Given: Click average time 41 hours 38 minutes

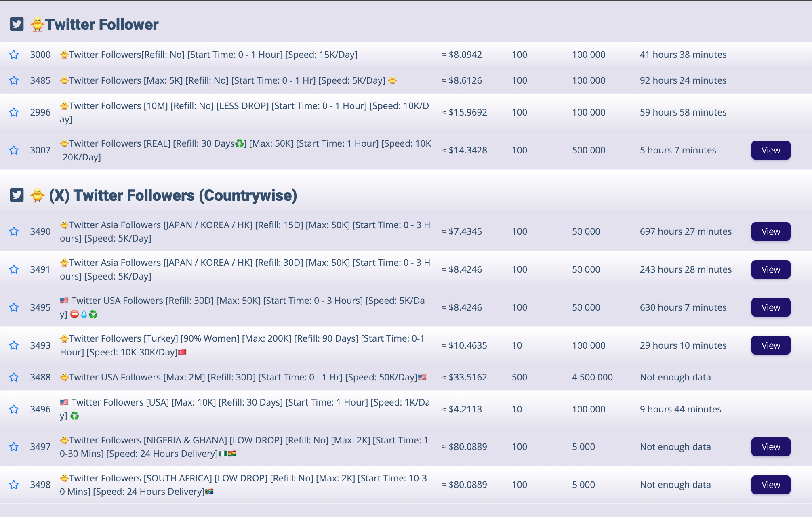Looking at the screenshot, I should (x=683, y=55).
